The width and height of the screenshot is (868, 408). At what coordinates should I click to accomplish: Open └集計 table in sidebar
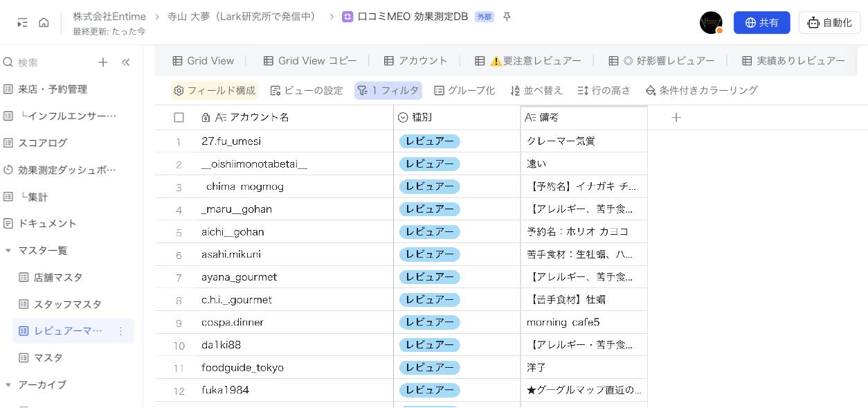(26, 197)
